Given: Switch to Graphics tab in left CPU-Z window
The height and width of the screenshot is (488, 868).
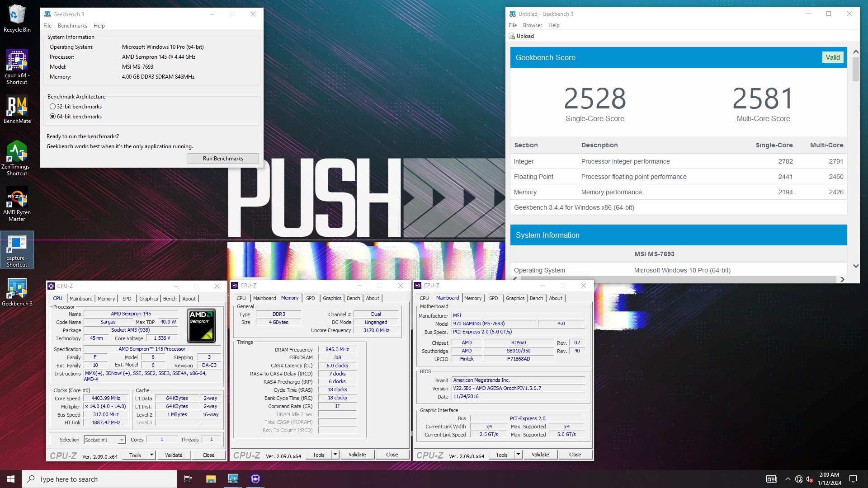Looking at the screenshot, I should [148, 299].
